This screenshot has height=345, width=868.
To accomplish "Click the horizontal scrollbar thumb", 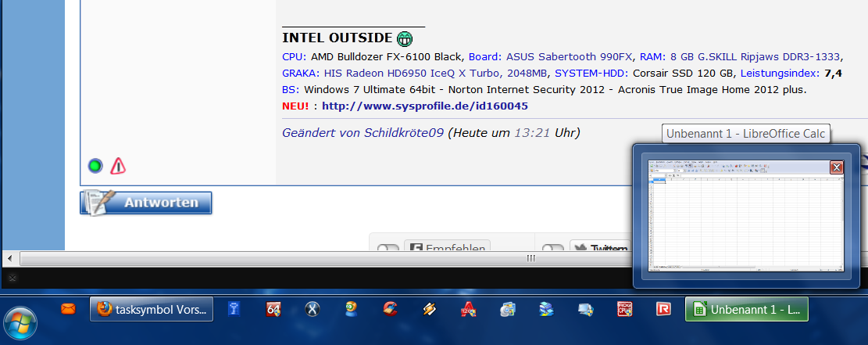I will 530,258.
